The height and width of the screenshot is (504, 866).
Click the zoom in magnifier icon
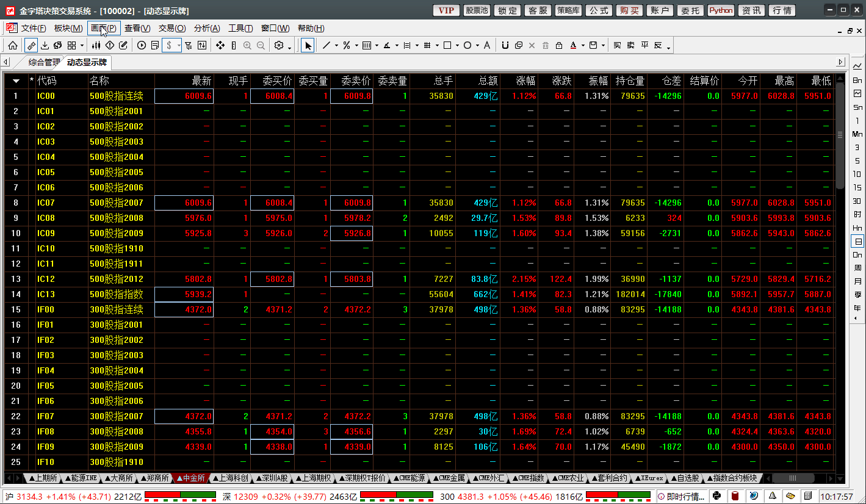247,45
